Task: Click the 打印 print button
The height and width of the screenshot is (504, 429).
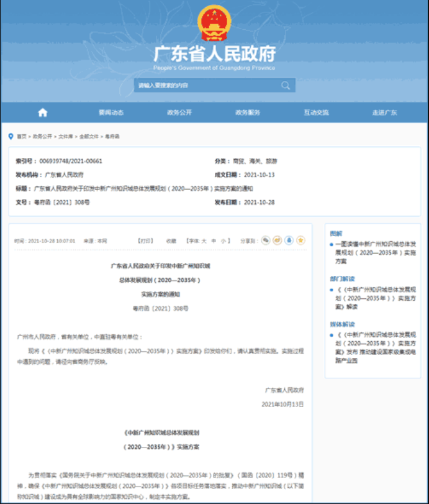Action: (x=145, y=241)
